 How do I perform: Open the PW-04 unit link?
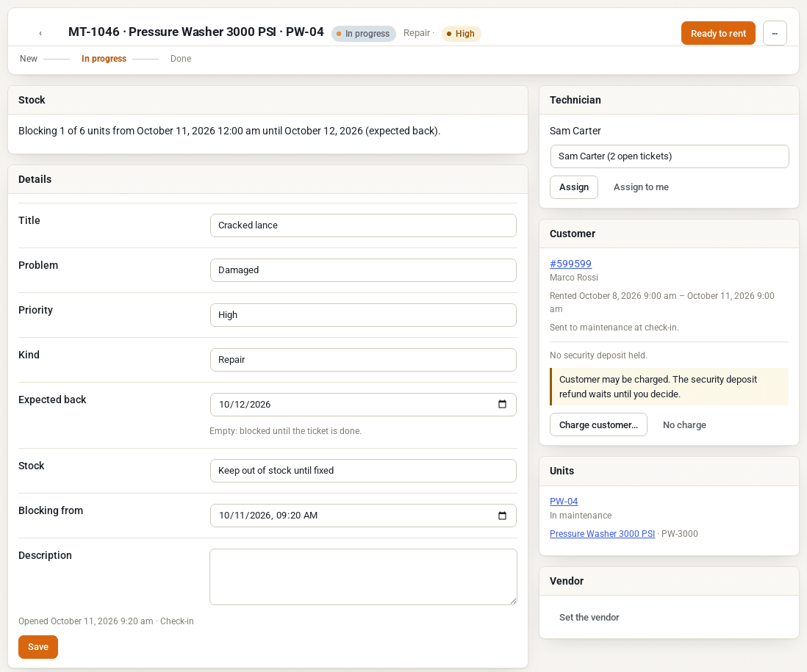tap(564, 502)
